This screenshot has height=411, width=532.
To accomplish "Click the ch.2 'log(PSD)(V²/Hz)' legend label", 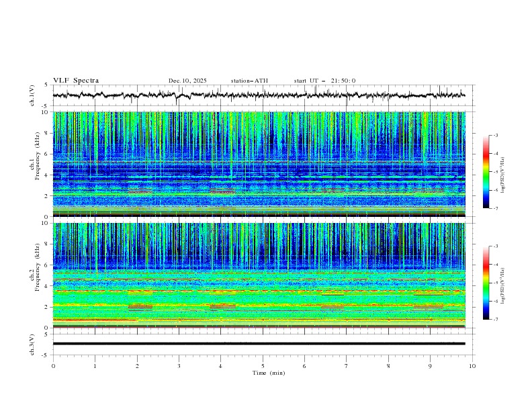I will [x=502, y=286].
